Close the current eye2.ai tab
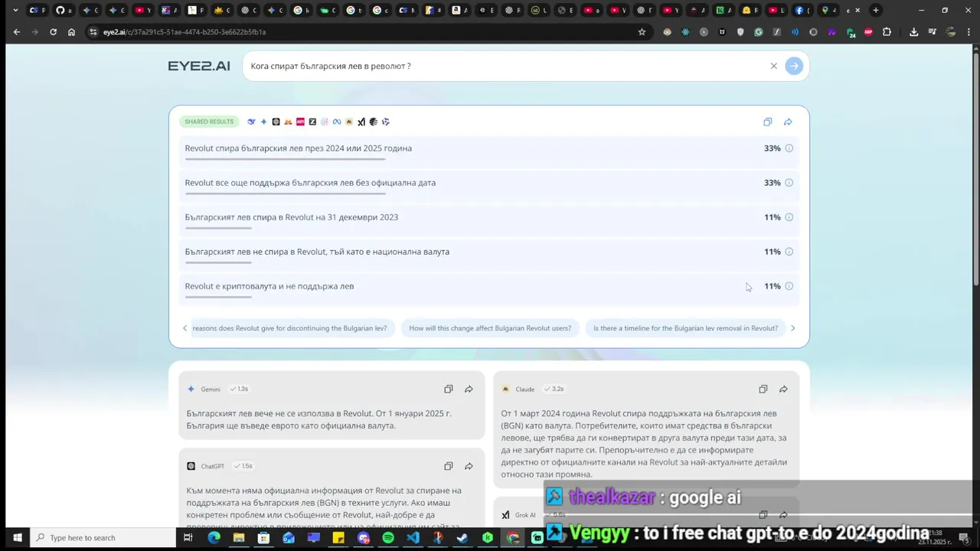This screenshot has height=551, width=980. tap(857, 10)
